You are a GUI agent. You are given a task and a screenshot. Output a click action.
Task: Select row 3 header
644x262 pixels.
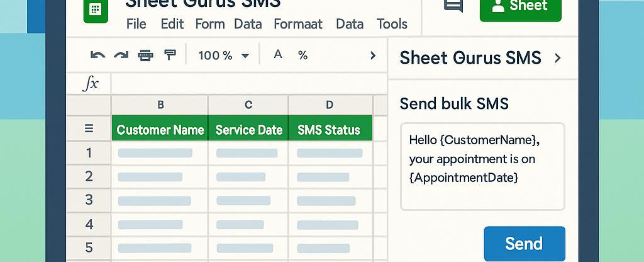tap(89, 200)
